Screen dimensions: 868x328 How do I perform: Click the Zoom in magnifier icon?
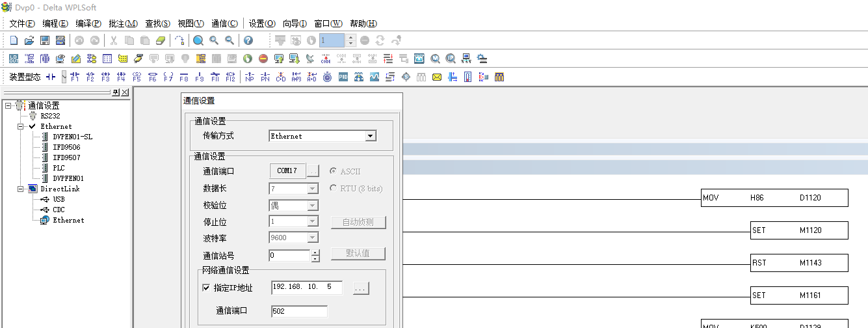pyautogui.click(x=213, y=40)
